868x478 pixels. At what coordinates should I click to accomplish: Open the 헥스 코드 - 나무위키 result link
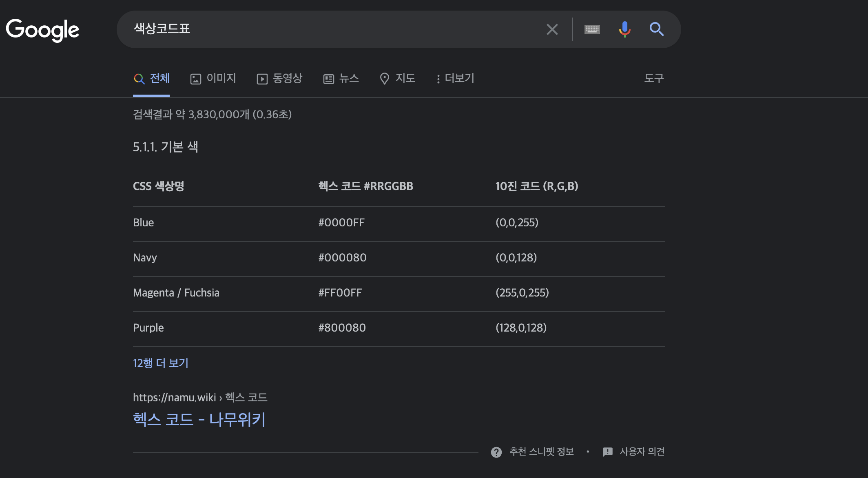coord(199,420)
